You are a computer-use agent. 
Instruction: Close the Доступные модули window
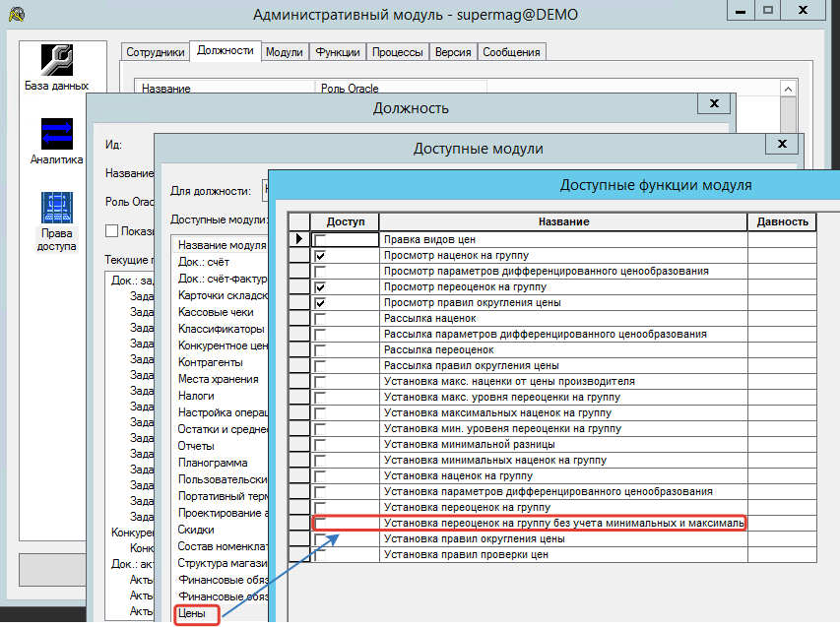[x=782, y=144]
